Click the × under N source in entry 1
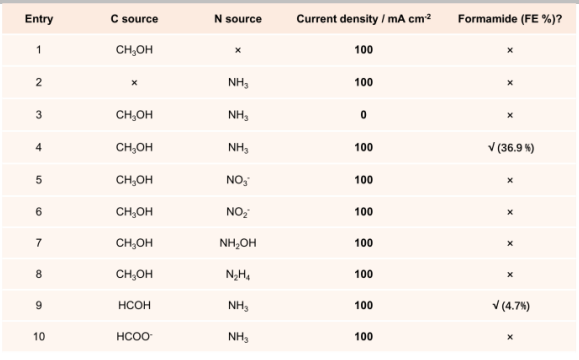 click(x=238, y=50)
